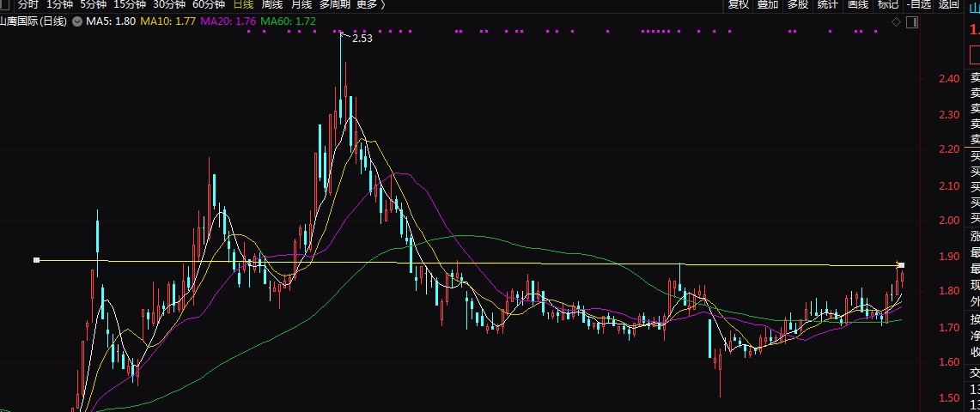Select the 1分钟 timeframe tab

59,4
